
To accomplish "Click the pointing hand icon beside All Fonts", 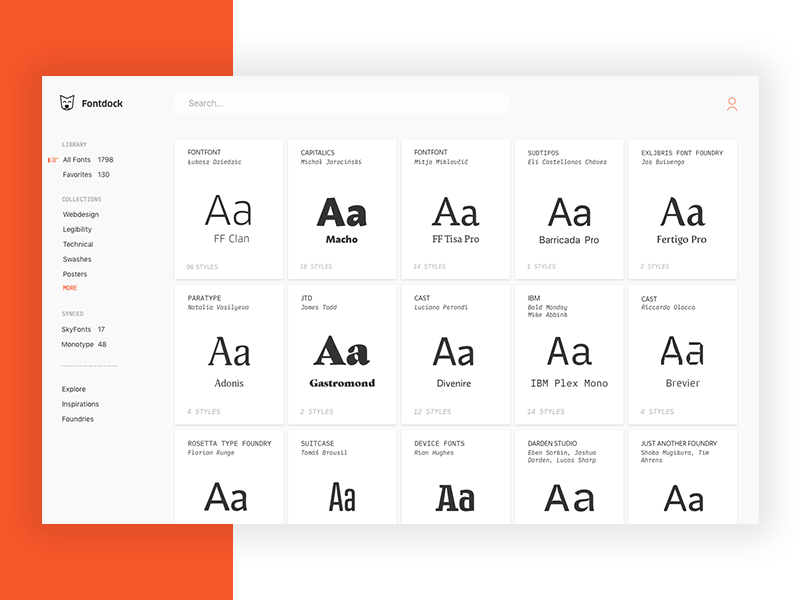I will [x=53, y=160].
